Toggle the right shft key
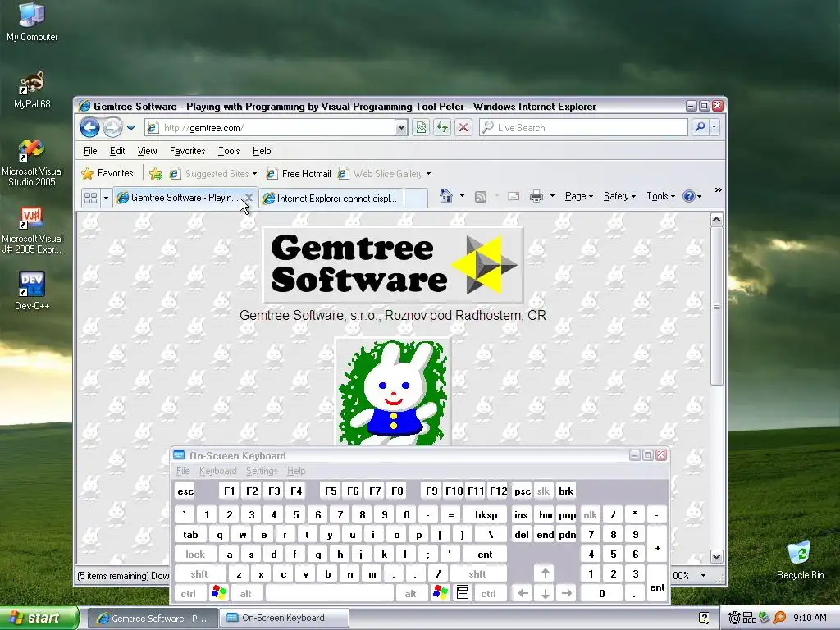The width and height of the screenshot is (840, 630). pyautogui.click(x=477, y=573)
